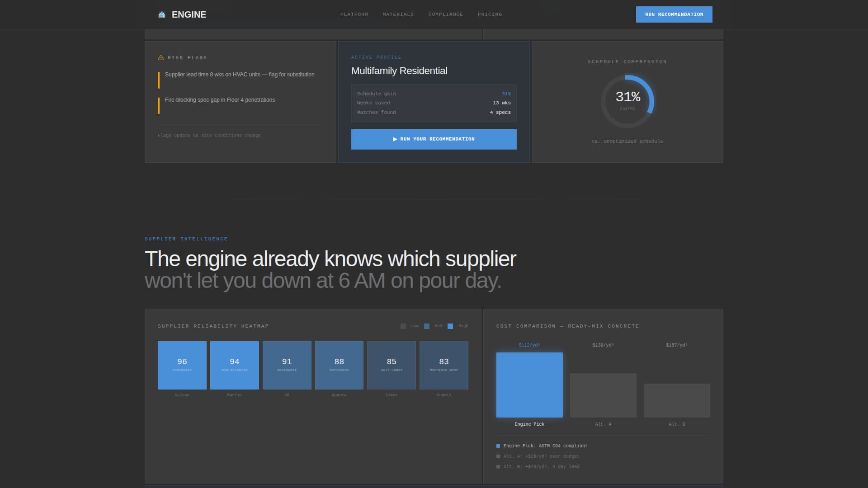Select the 91 Southwest heatmap tile

coord(287,365)
